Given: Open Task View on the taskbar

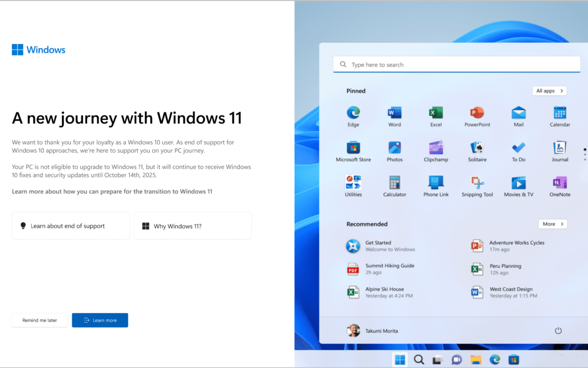Looking at the screenshot, I should pyautogui.click(x=438, y=360).
